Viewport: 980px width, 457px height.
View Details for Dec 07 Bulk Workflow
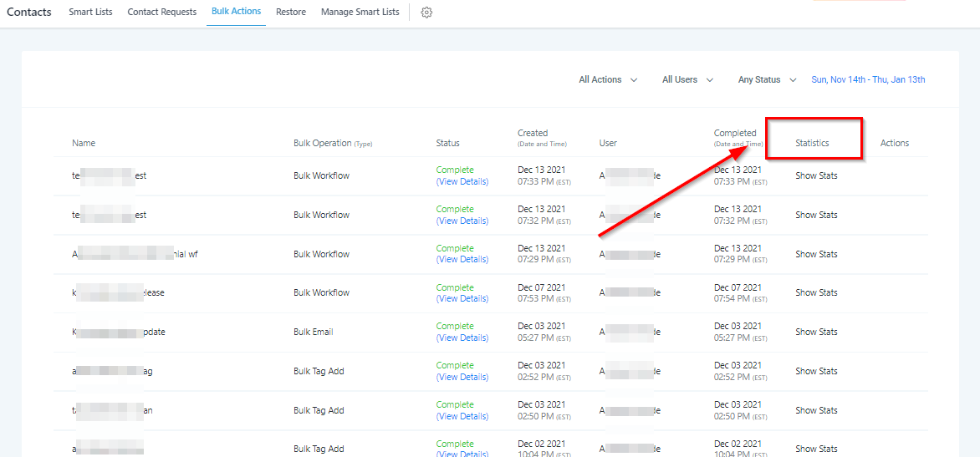[462, 299]
